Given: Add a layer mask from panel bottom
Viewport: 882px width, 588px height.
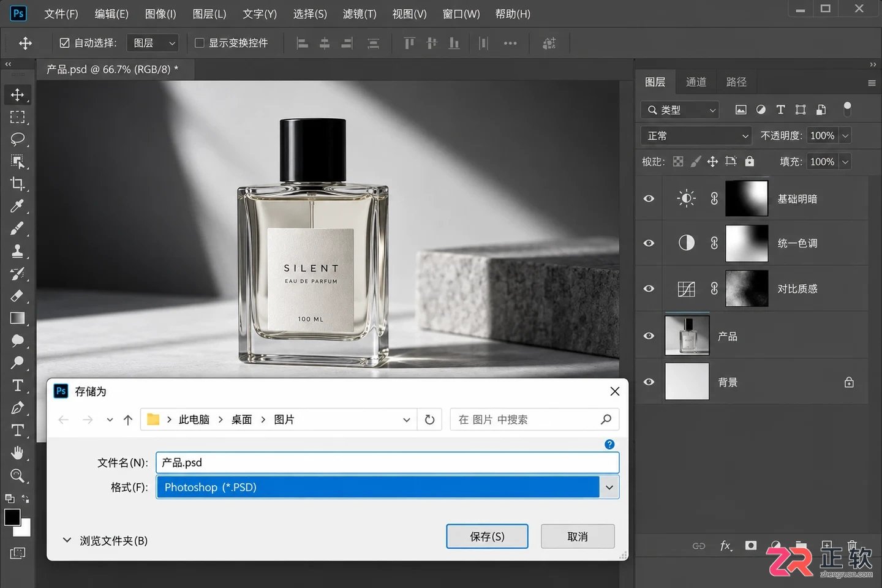Looking at the screenshot, I should point(751,546).
